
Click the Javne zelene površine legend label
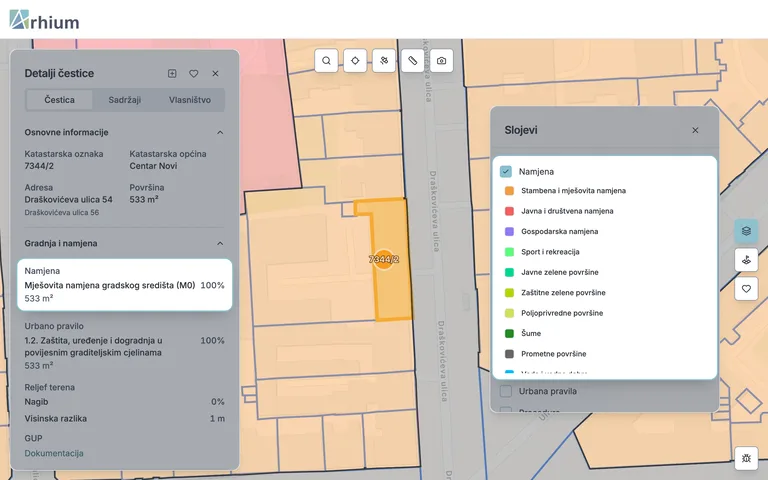(560, 272)
